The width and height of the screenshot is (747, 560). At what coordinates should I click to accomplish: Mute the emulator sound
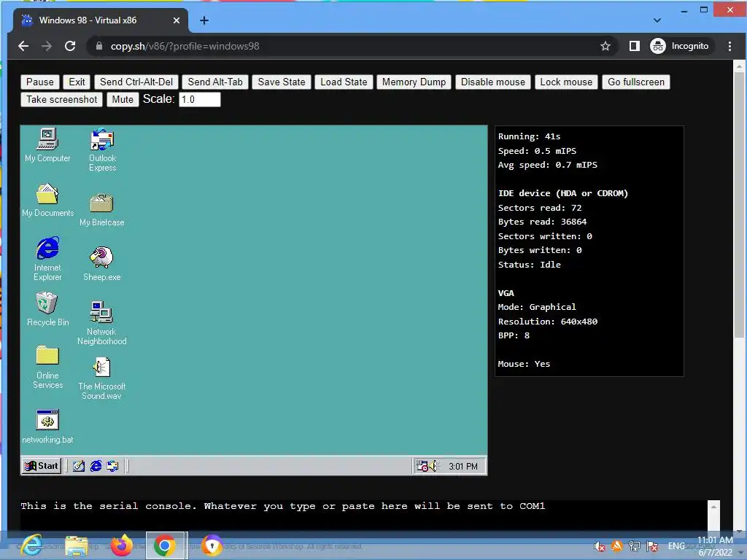123,99
